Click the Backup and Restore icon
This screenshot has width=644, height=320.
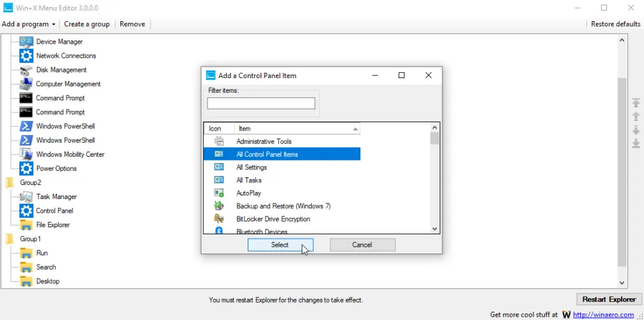point(219,206)
